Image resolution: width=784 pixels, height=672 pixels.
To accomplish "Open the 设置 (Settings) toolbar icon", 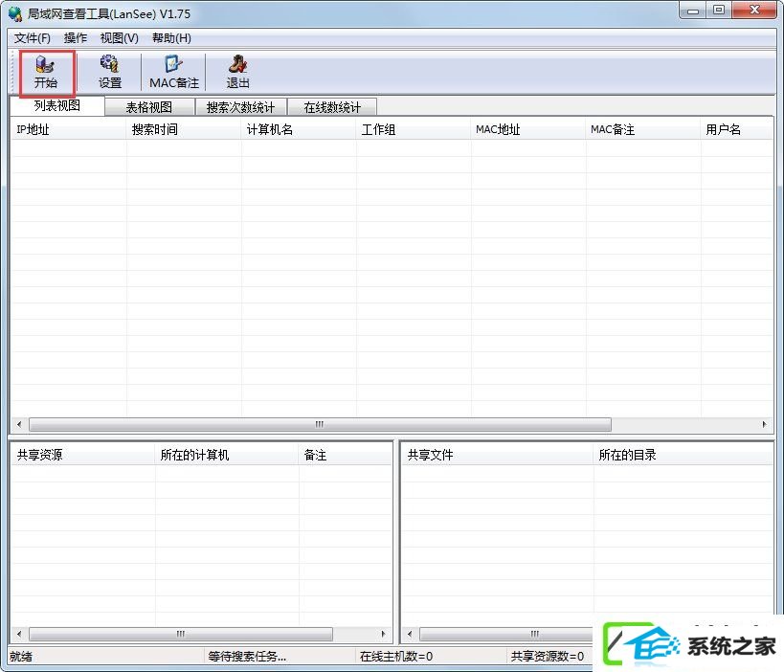I will pyautogui.click(x=110, y=72).
